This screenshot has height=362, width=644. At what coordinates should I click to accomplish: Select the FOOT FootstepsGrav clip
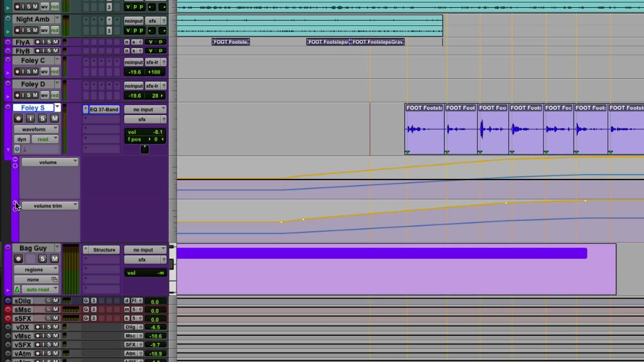(x=378, y=42)
